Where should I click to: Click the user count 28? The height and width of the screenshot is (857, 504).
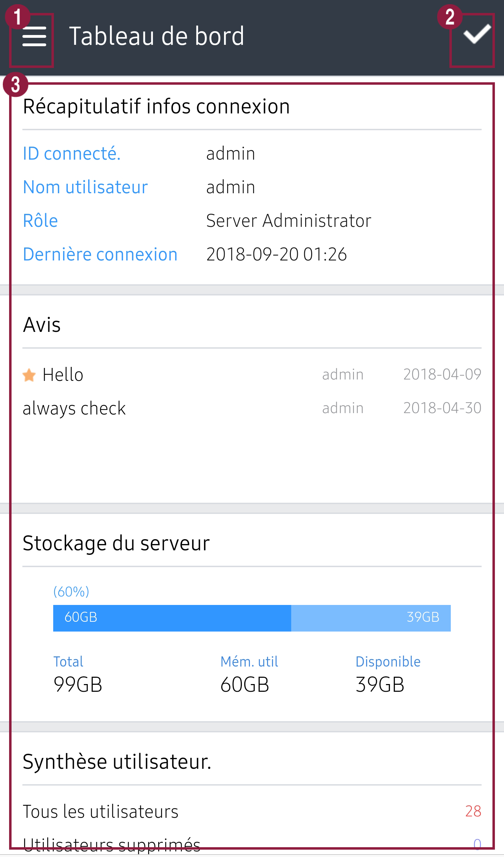pyautogui.click(x=473, y=811)
